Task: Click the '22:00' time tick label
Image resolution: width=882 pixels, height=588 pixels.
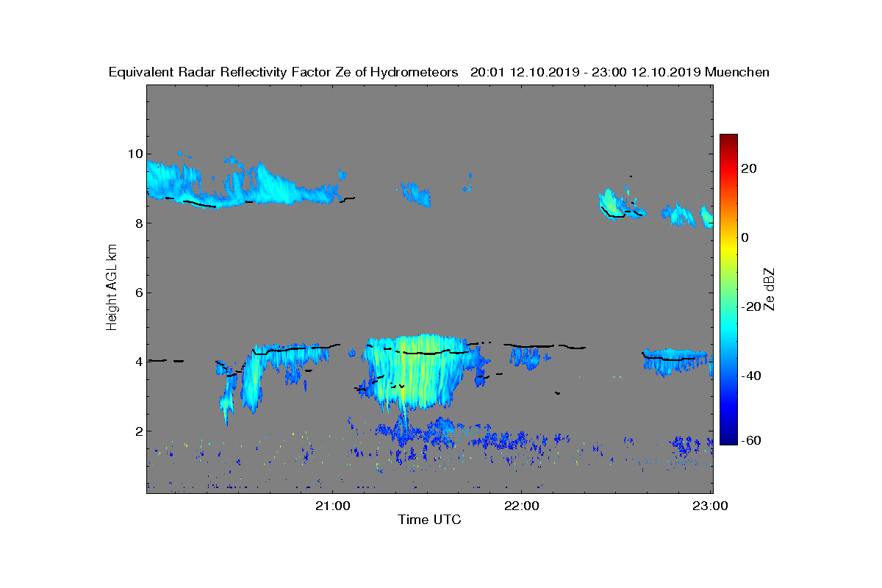Action: click(x=521, y=506)
